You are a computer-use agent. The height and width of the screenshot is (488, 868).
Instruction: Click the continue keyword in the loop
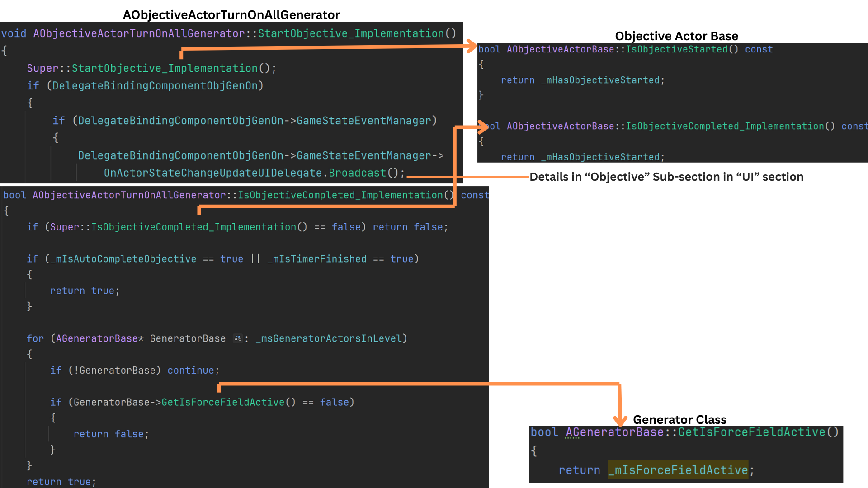click(x=190, y=371)
